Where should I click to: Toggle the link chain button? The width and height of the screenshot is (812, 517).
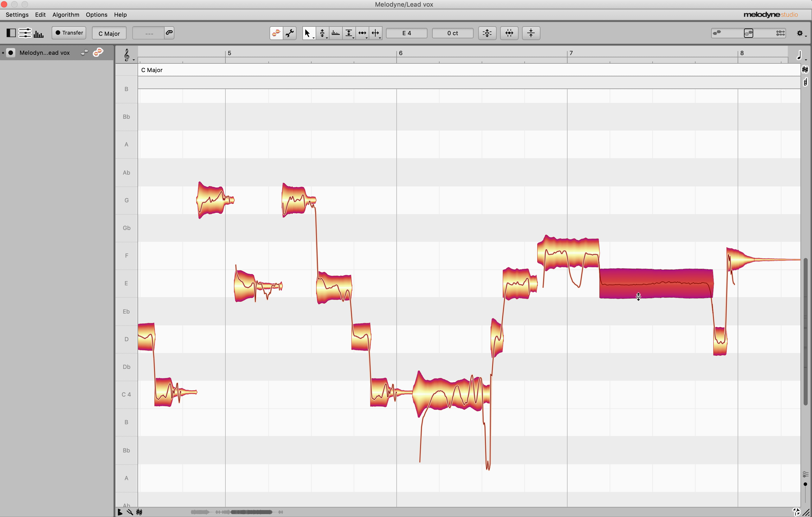[169, 33]
